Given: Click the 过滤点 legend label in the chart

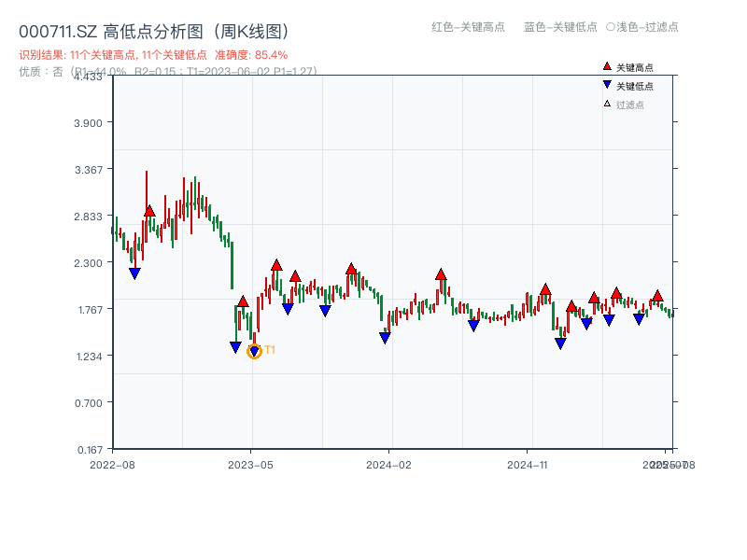Looking at the screenshot, I should pos(629,105).
